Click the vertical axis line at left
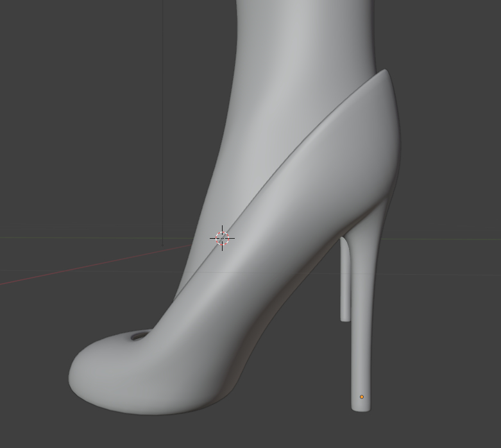 162,128
